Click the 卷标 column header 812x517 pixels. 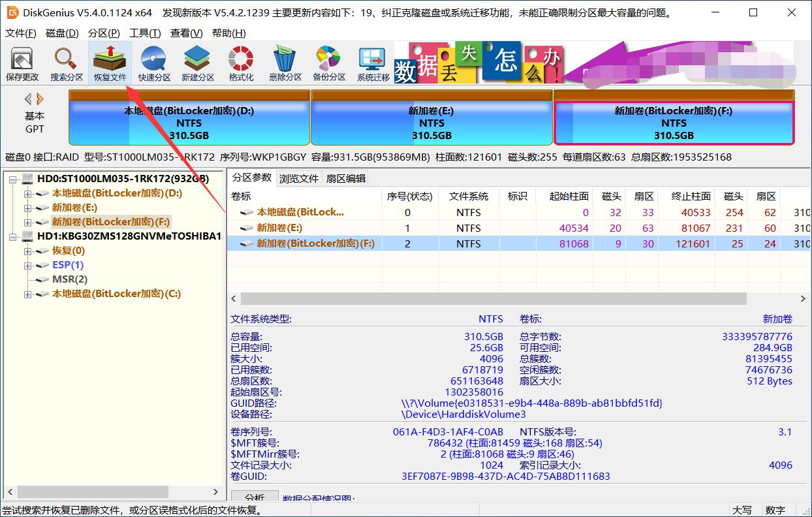click(x=305, y=196)
